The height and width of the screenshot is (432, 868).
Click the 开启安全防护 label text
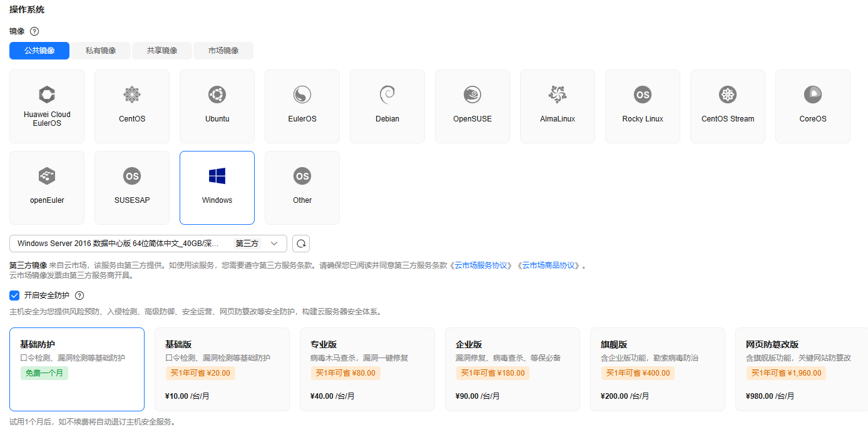pos(47,296)
